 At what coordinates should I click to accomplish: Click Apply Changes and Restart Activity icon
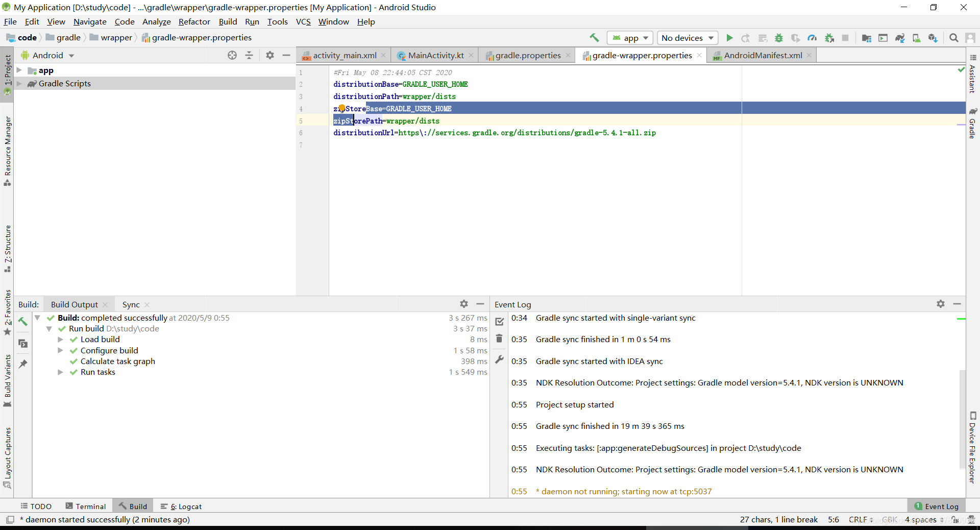[746, 38]
